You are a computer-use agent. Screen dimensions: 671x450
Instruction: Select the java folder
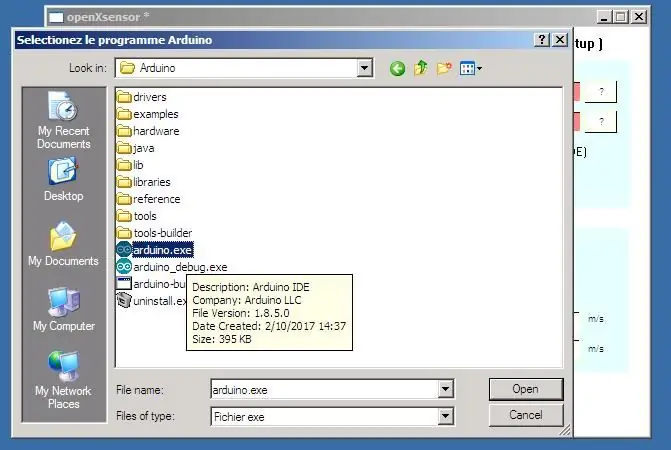(x=136, y=148)
